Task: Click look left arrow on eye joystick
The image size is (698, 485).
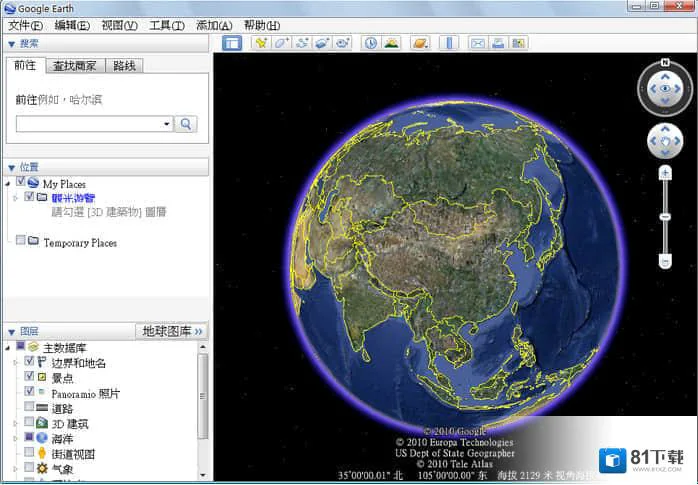Action: tap(653, 89)
